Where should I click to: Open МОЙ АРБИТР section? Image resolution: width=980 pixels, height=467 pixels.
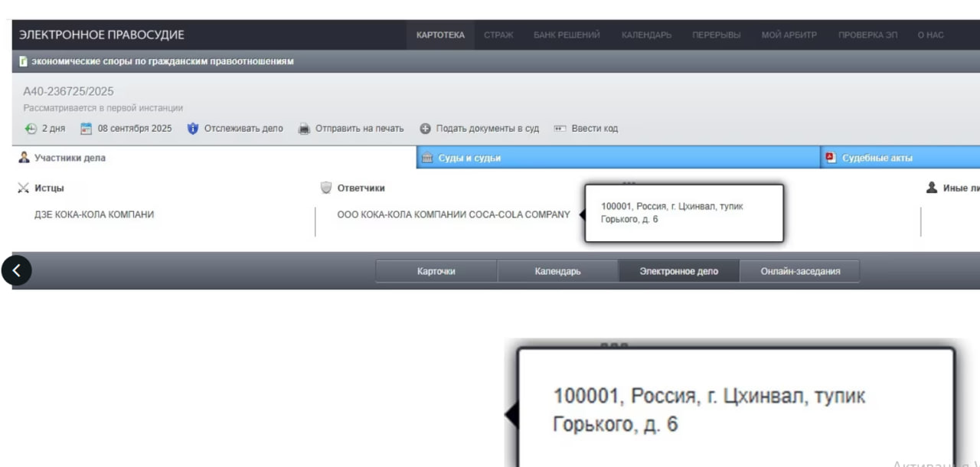(x=789, y=35)
